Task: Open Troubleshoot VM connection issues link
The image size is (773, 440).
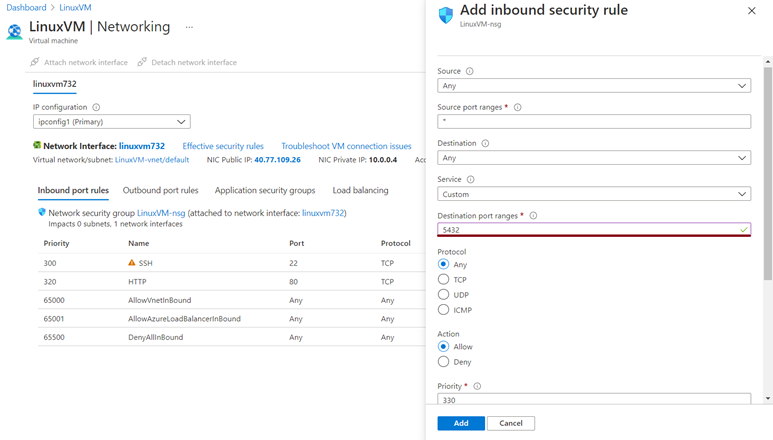Action: click(x=346, y=146)
